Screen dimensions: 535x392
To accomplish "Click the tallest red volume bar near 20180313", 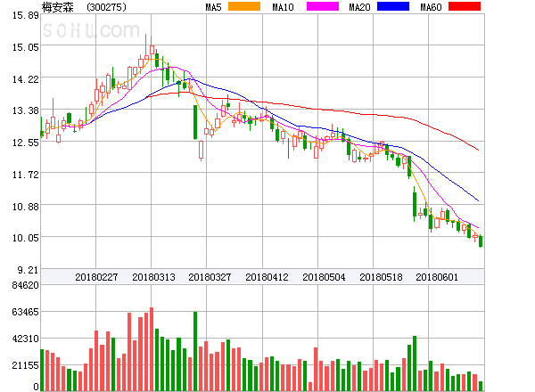I will point(152,349).
